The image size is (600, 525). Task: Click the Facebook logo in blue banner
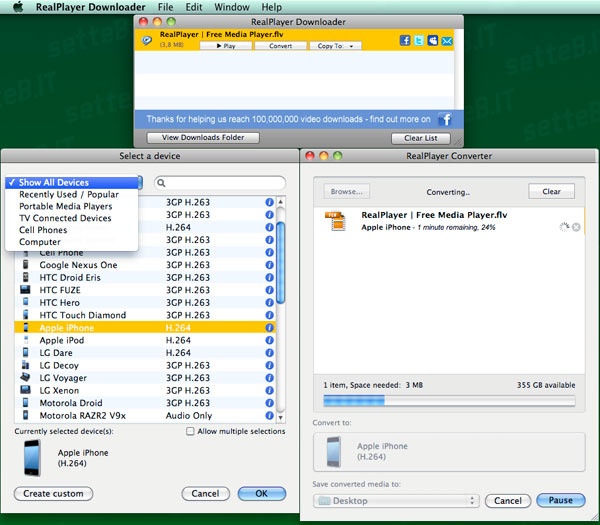pyautogui.click(x=445, y=119)
